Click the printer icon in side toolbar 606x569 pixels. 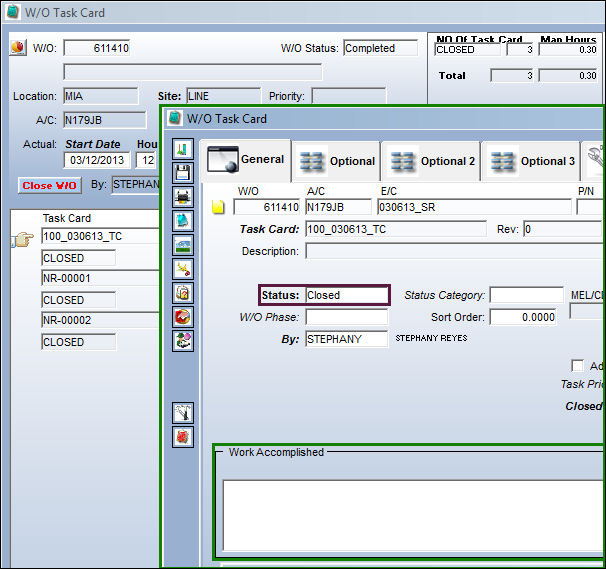[183, 197]
